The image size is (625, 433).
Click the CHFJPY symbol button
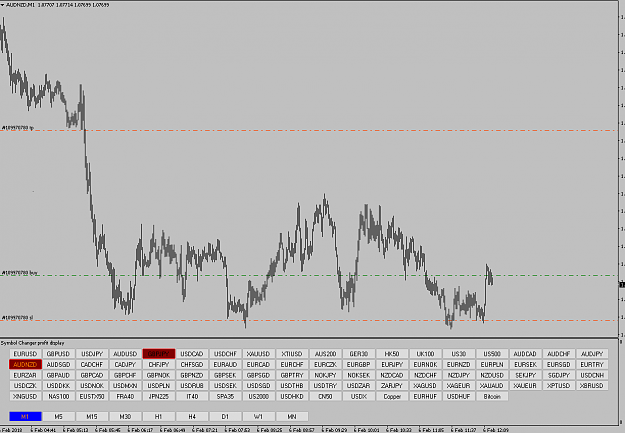click(x=159, y=364)
